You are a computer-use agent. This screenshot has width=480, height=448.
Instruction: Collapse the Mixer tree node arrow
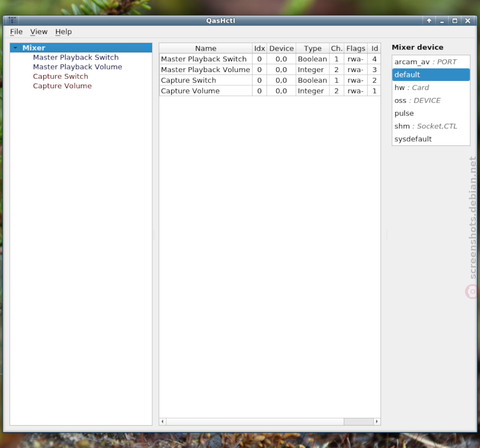16,48
